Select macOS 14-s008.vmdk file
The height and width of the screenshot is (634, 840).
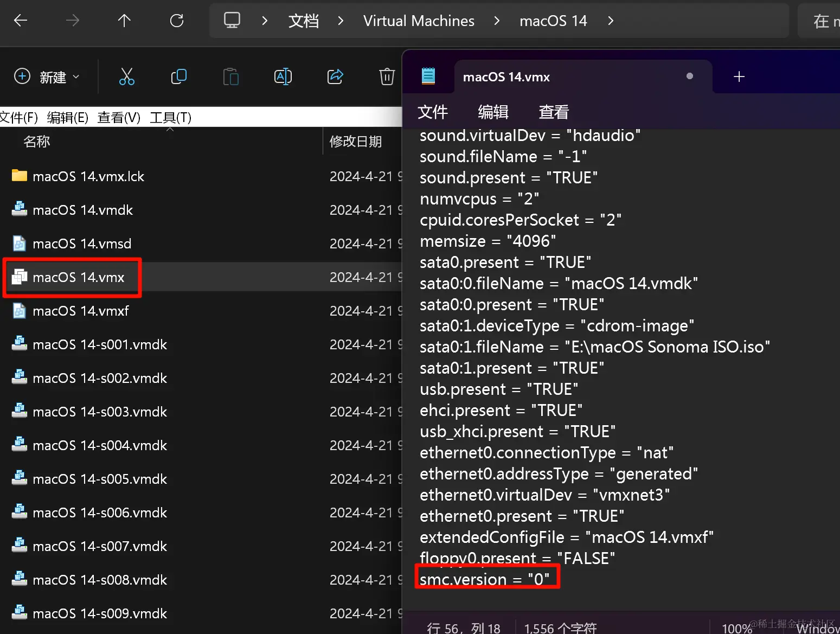pos(100,580)
